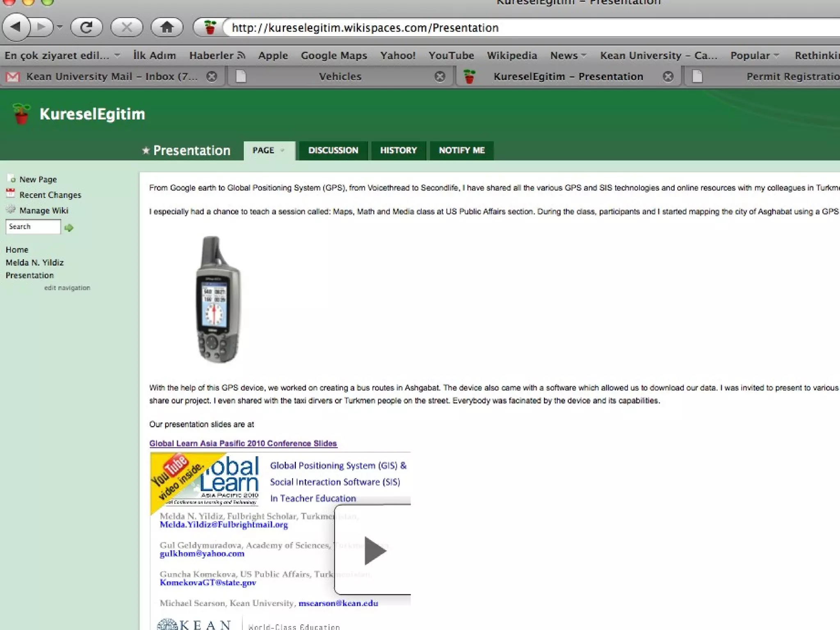Click the Forward navigation arrow
The width and height of the screenshot is (840, 630).
point(41,27)
